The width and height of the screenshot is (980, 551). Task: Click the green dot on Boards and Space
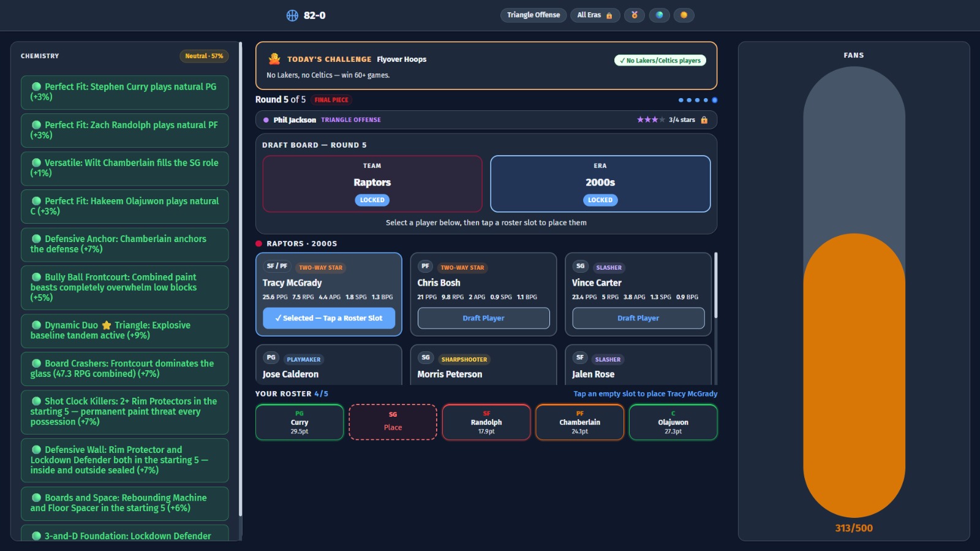(x=37, y=498)
